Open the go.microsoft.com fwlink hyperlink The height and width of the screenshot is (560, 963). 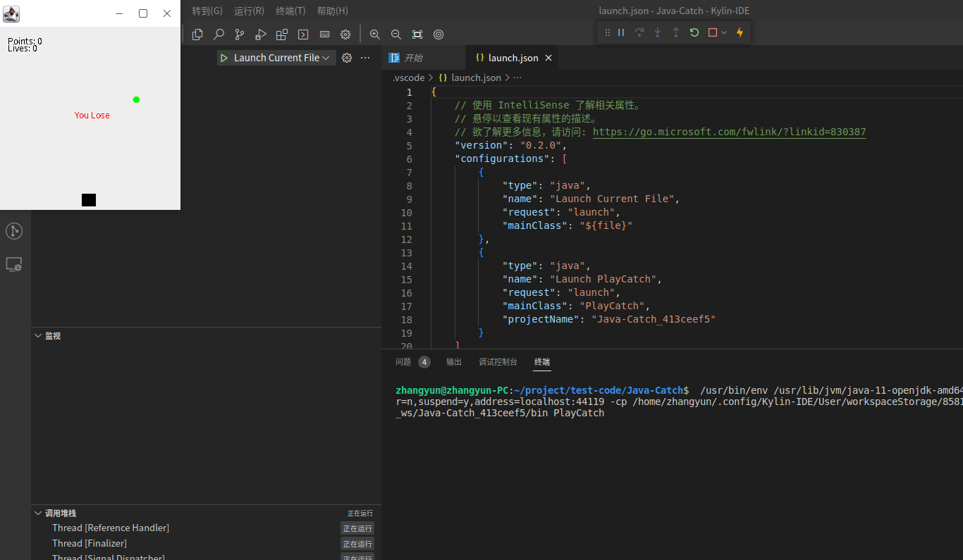point(729,132)
